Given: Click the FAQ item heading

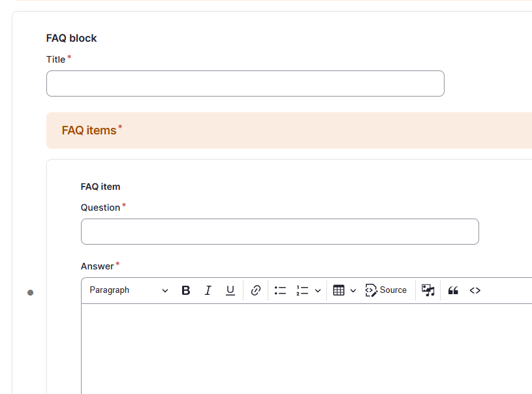Looking at the screenshot, I should (x=101, y=187).
